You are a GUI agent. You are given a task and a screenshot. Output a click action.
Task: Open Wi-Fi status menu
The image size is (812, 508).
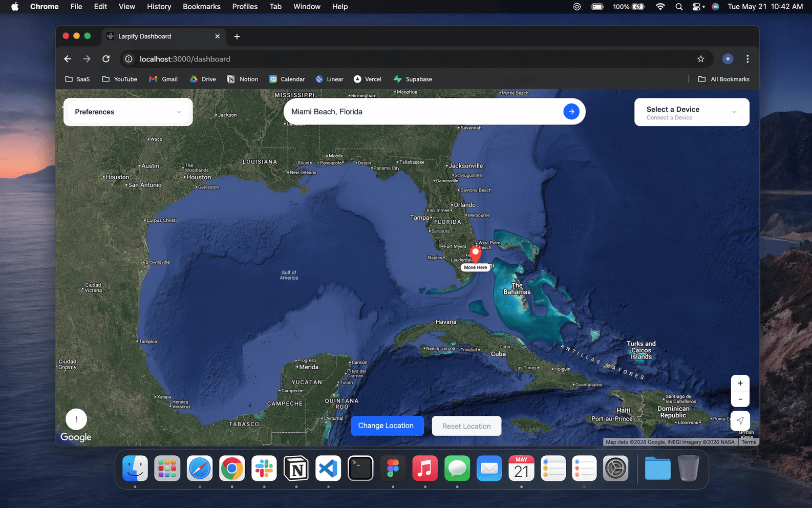tap(660, 7)
